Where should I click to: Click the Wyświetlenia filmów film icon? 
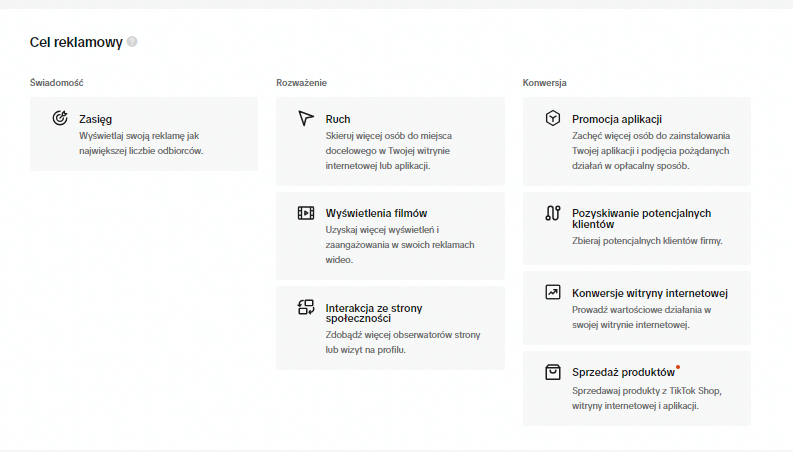(x=306, y=213)
